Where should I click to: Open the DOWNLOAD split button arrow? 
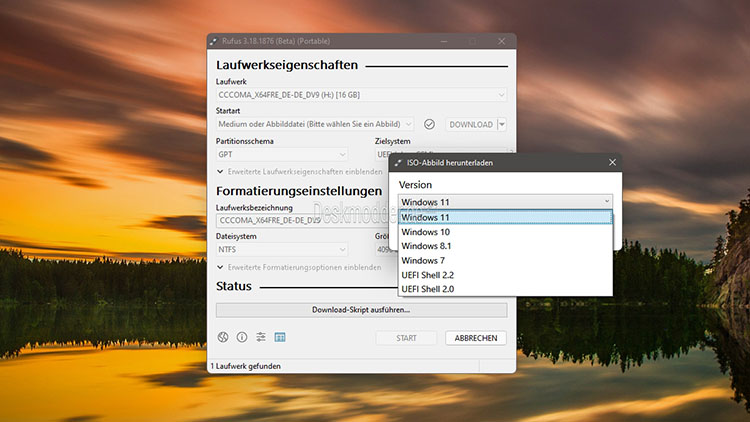pos(502,124)
